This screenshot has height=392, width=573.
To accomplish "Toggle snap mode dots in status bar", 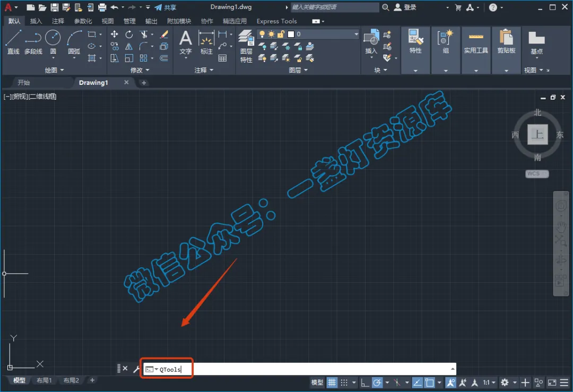I will 344,382.
